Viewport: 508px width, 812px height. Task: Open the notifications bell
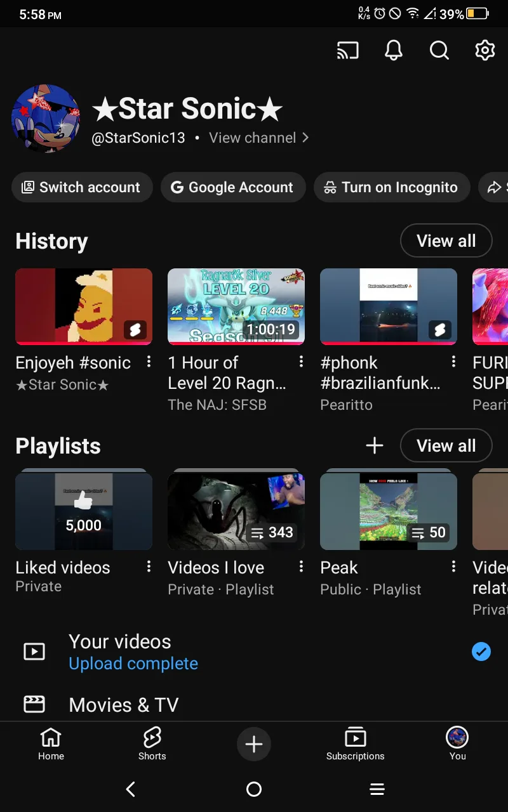394,50
